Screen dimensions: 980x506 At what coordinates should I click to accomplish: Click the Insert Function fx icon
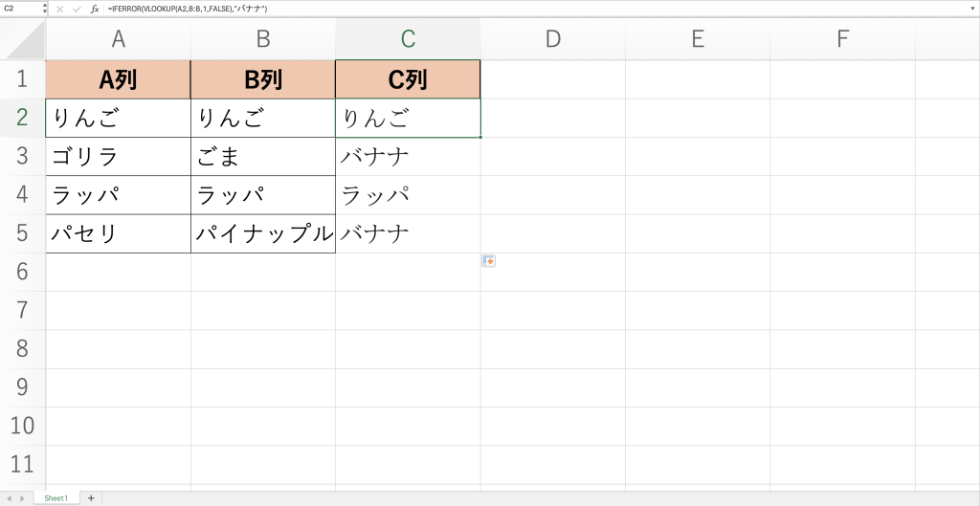pyautogui.click(x=94, y=8)
